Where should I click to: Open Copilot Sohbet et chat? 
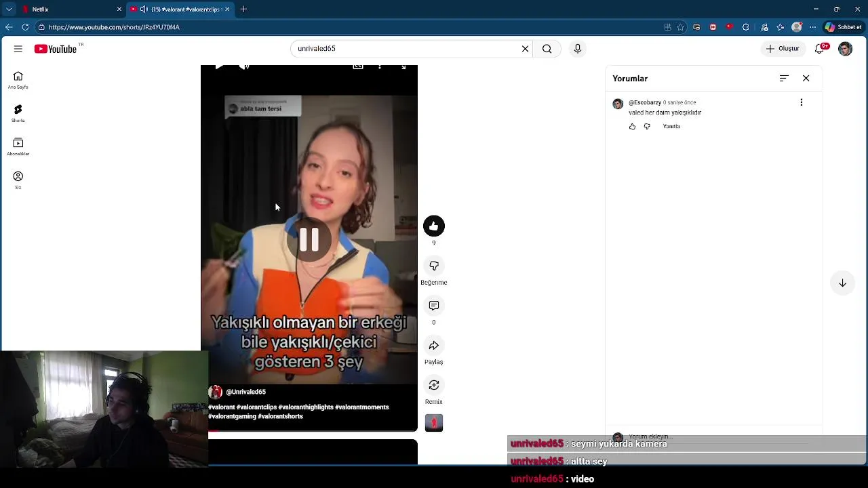click(x=844, y=27)
